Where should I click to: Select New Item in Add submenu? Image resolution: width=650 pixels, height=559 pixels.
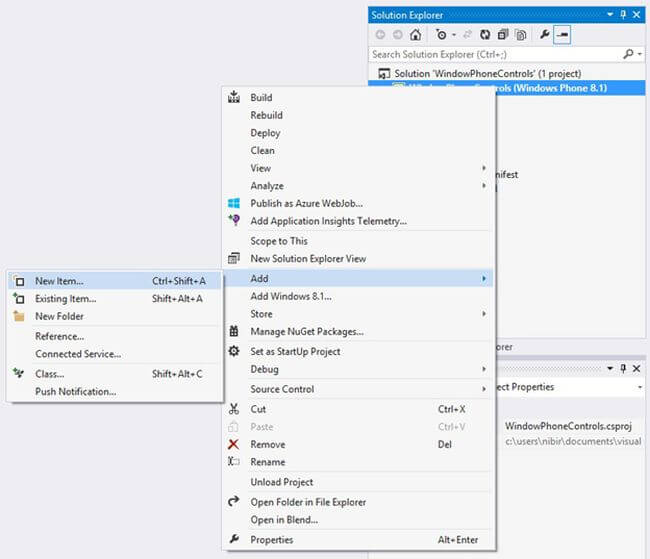coord(115,281)
